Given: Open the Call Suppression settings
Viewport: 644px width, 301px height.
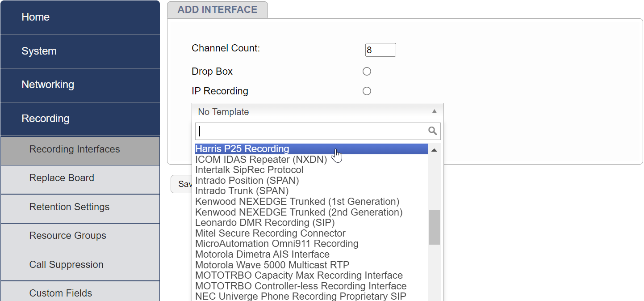Looking at the screenshot, I should (x=66, y=264).
